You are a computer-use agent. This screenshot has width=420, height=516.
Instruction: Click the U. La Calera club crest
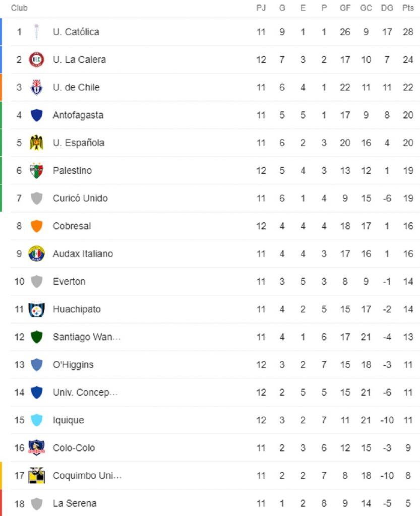coord(36,59)
